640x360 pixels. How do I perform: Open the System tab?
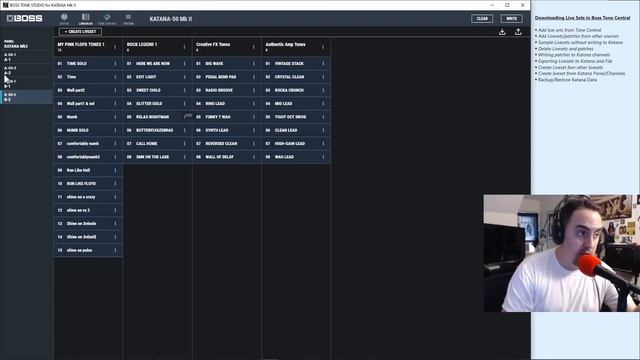pyautogui.click(x=128, y=19)
